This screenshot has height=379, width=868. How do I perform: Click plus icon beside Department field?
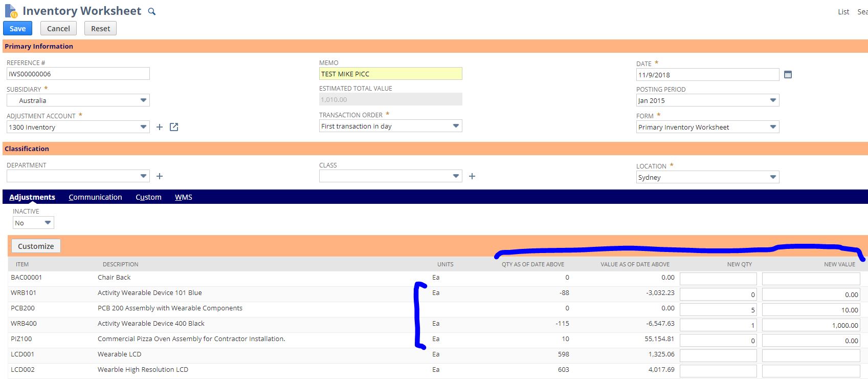coord(160,176)
